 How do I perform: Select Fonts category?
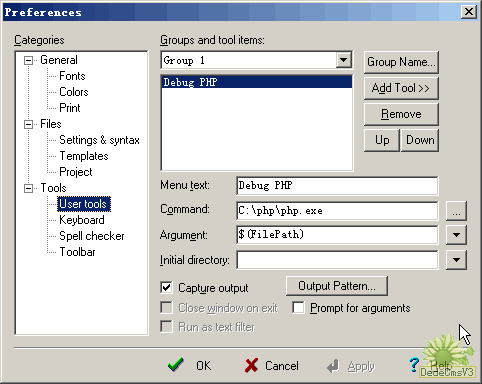pyautogui.click(x=72, y=76)
